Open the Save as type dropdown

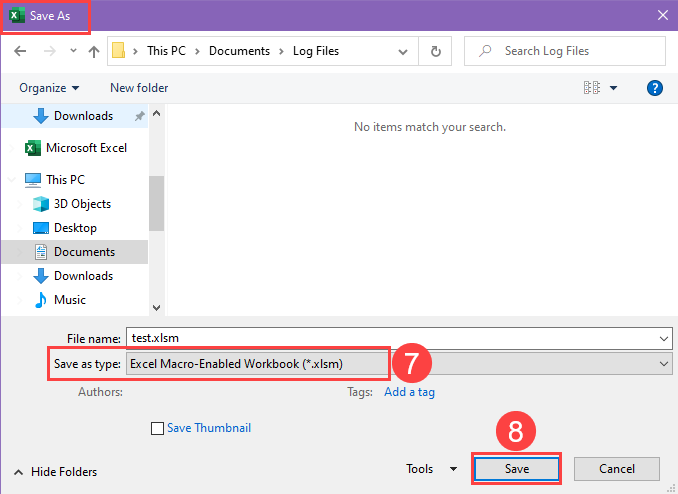click(399, 364)
